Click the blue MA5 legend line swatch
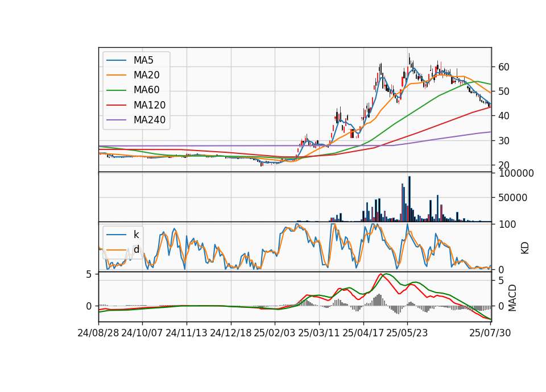The height and width of the screenshot is (392, 546). pyautogui.click(x=116, y=61)
